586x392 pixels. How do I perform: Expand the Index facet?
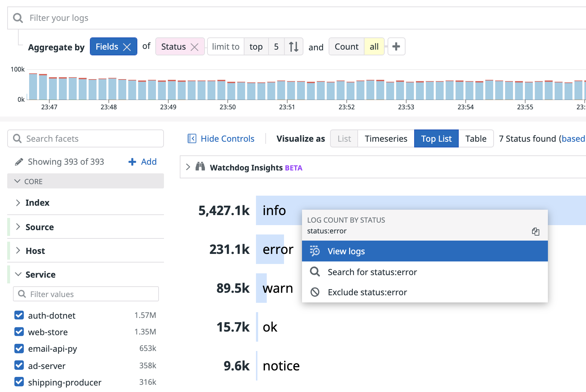18,202
